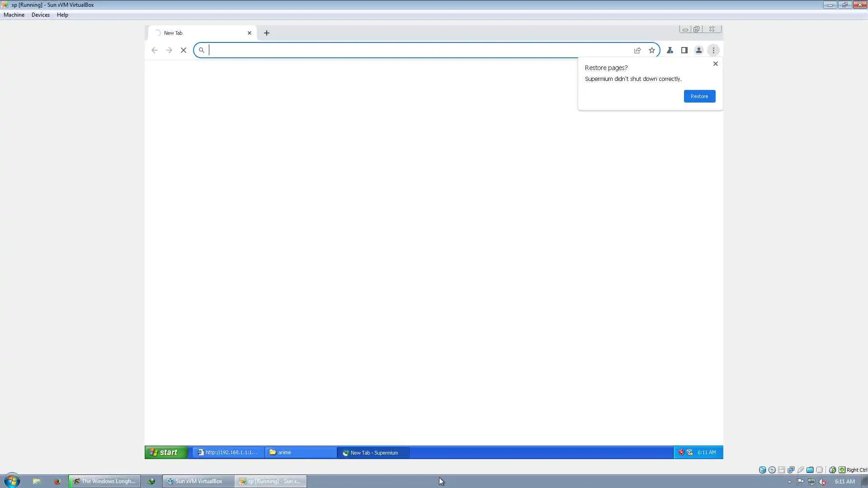Open the experiments flask icon
Viewport: 868px width, 488px height.
point(670,50)
